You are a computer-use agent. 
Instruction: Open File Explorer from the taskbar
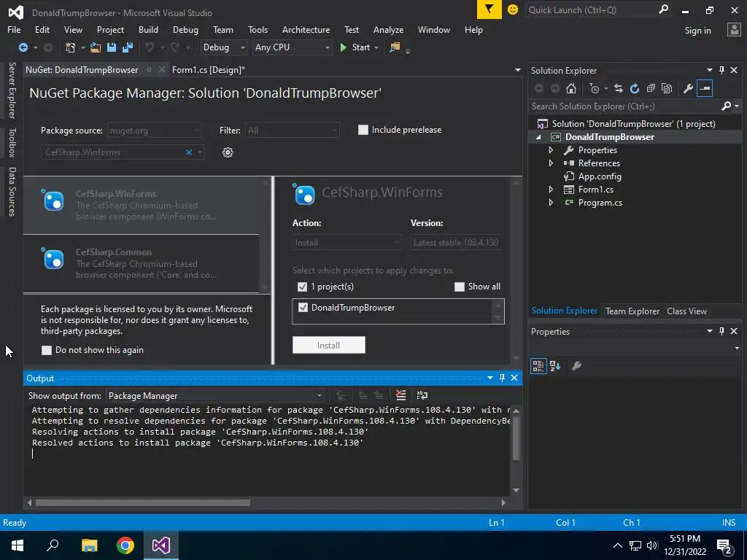(89, 545)
